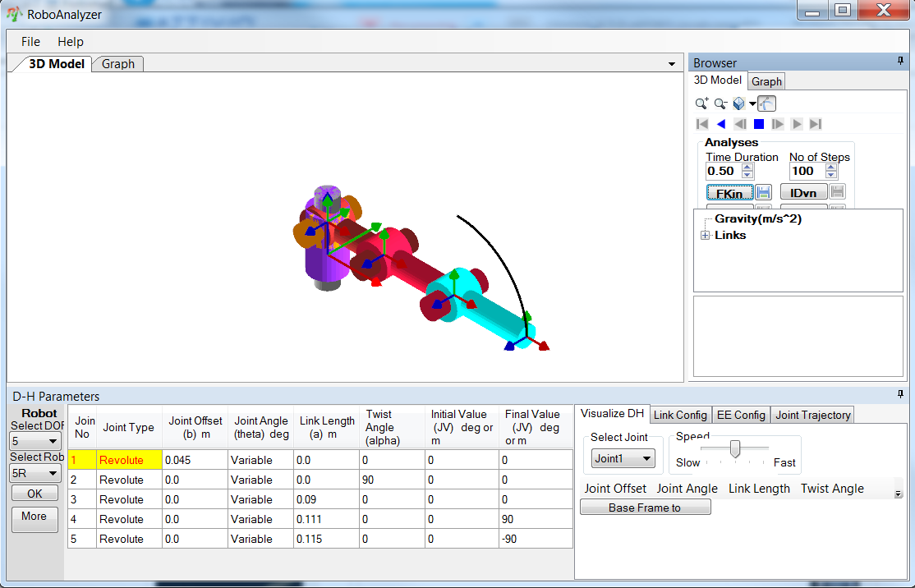
Task: Adjust the Speed slider thumb
Action: [x=735, y=448]
